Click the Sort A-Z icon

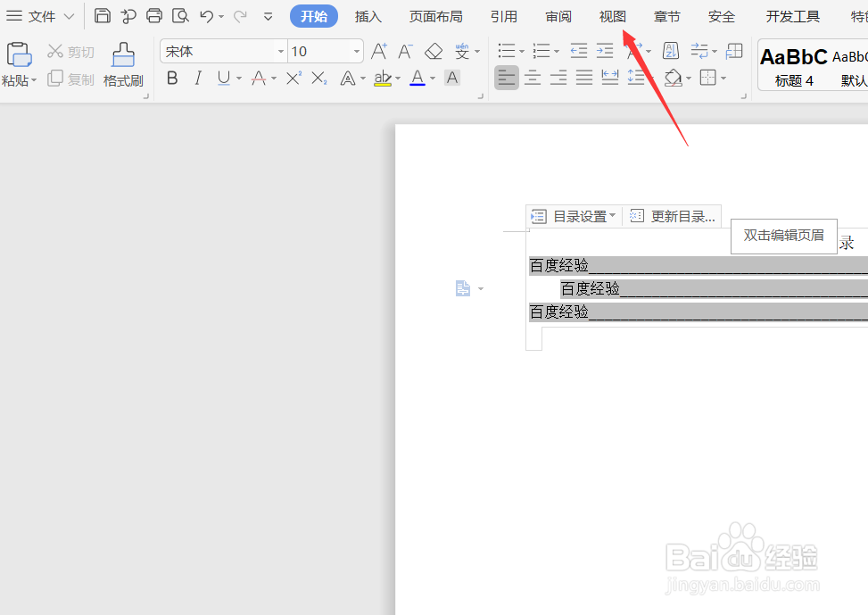pos(670,52)
